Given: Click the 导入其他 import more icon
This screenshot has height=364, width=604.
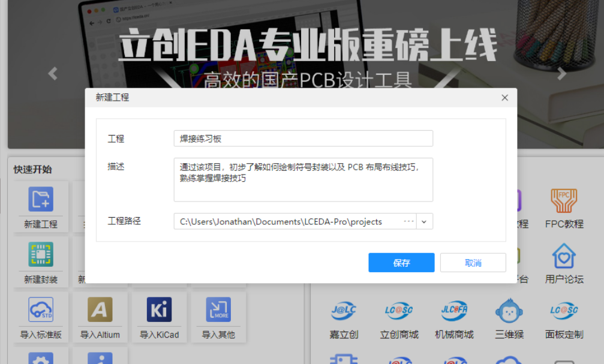Looking at the screenshot, I should 218,309.
